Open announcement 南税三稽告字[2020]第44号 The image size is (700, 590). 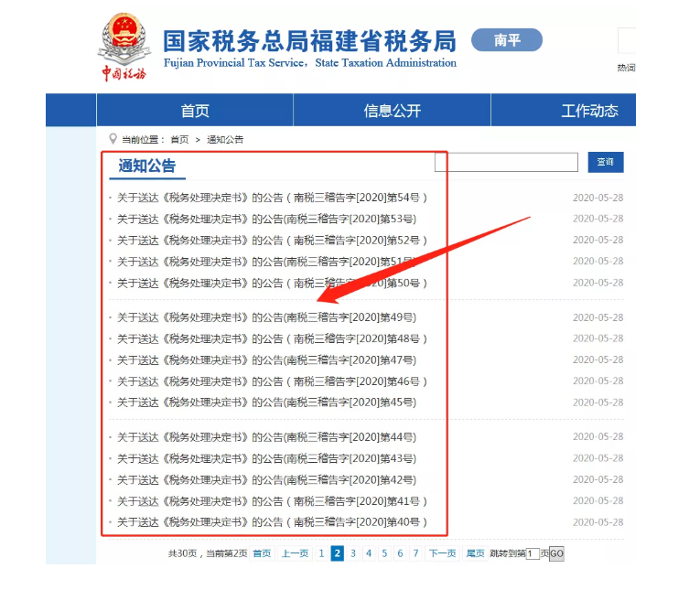click(266, 437)
